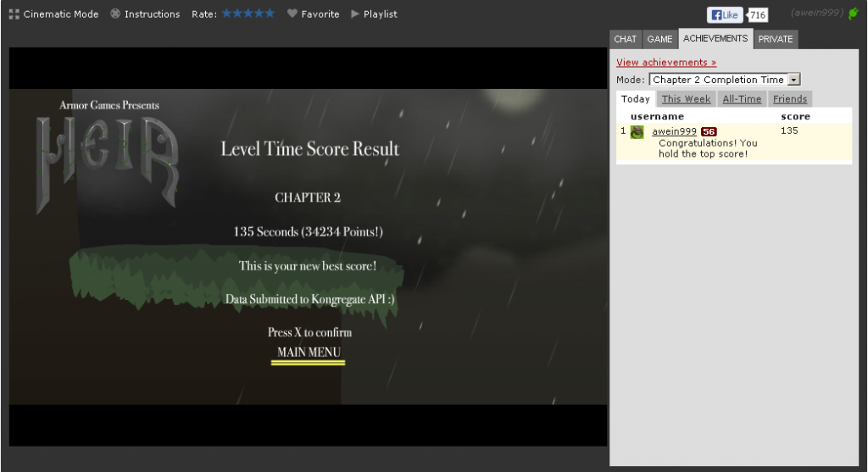Click awein999's avatar thumbnail in leaderboard
The width and height of the screenshot is (868, 472).
(x=637, y=131)
